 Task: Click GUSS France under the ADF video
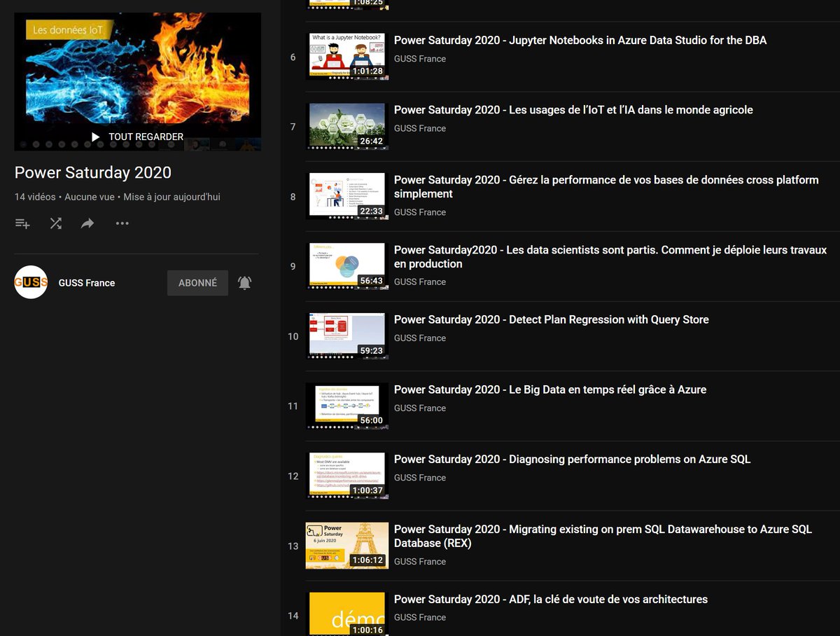[420, 617]
